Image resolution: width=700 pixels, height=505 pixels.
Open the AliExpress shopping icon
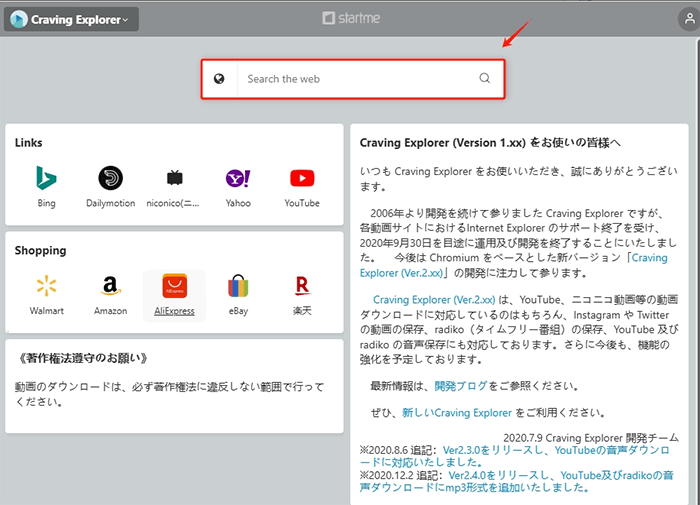click(x=175, y=286)
